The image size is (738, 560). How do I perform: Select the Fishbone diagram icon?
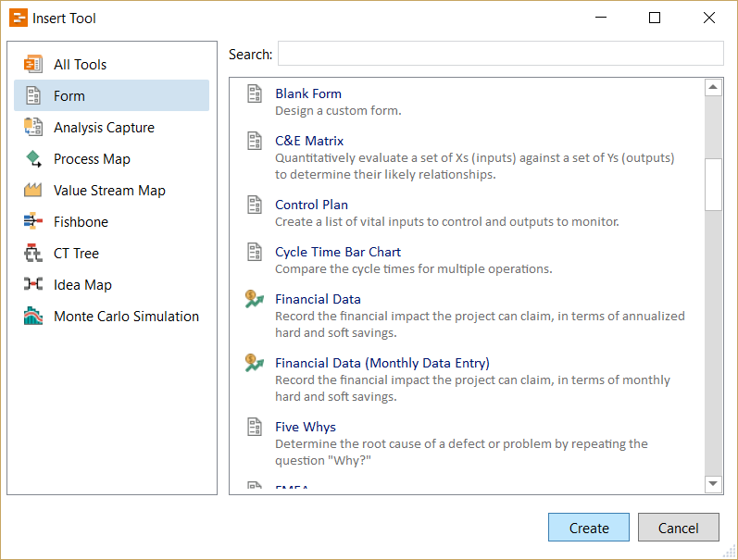(33, 221)
